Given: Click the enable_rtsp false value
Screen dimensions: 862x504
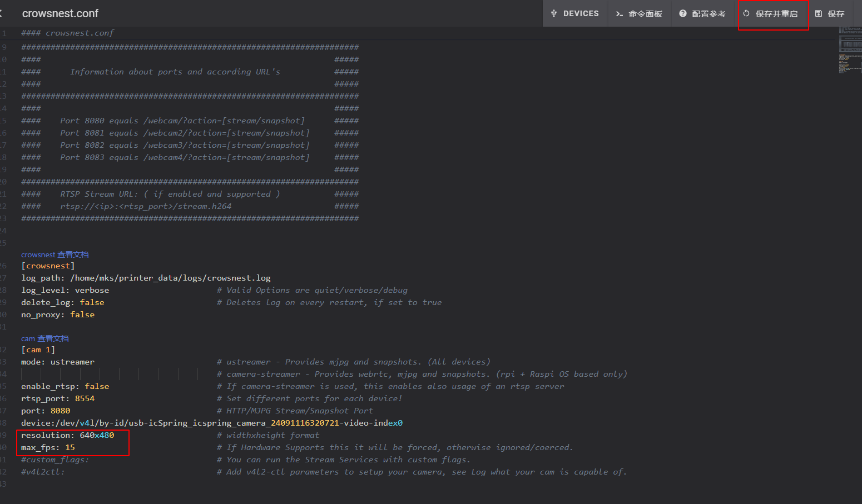Looking at the screenshot, I should 97,386.
